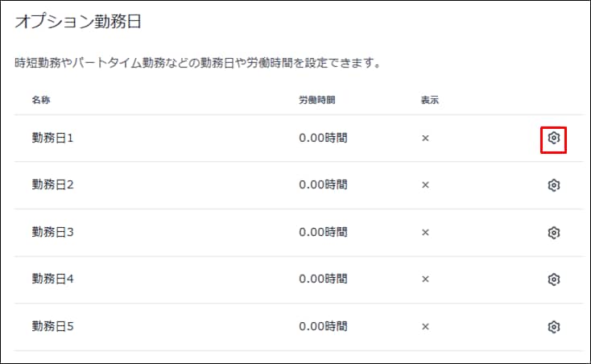Click the × display mark for 勤務日3
Screen dimensions: 591x364
coord(425,233)
